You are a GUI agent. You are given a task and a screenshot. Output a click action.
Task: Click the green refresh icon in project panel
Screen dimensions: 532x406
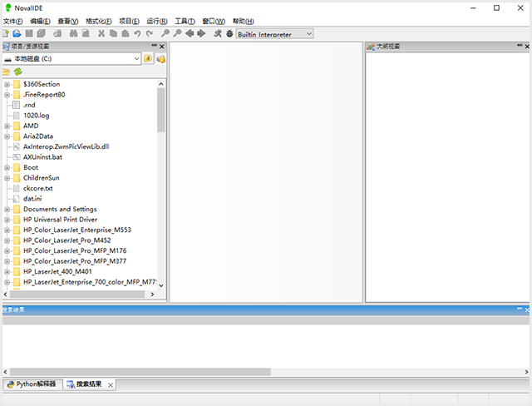click(x=17, y=72)
